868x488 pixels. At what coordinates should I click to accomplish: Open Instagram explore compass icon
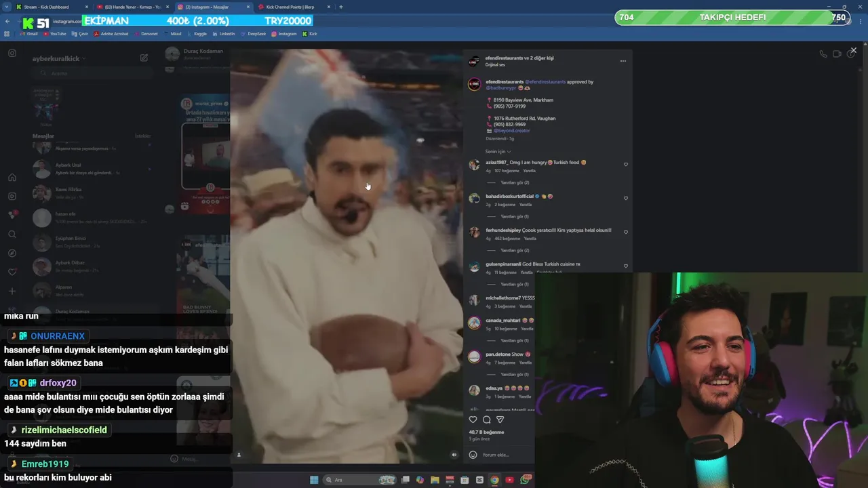(x=12, y=253)
